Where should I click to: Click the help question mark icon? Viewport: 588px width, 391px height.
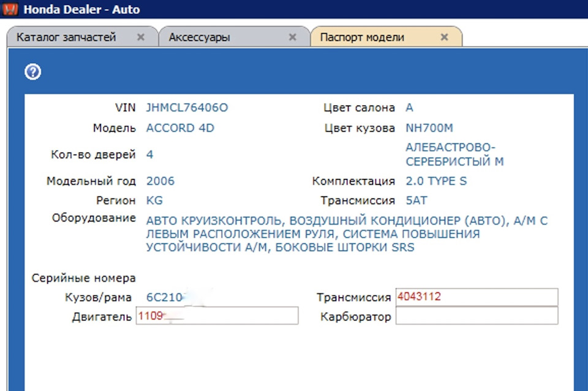pos(32,72)
